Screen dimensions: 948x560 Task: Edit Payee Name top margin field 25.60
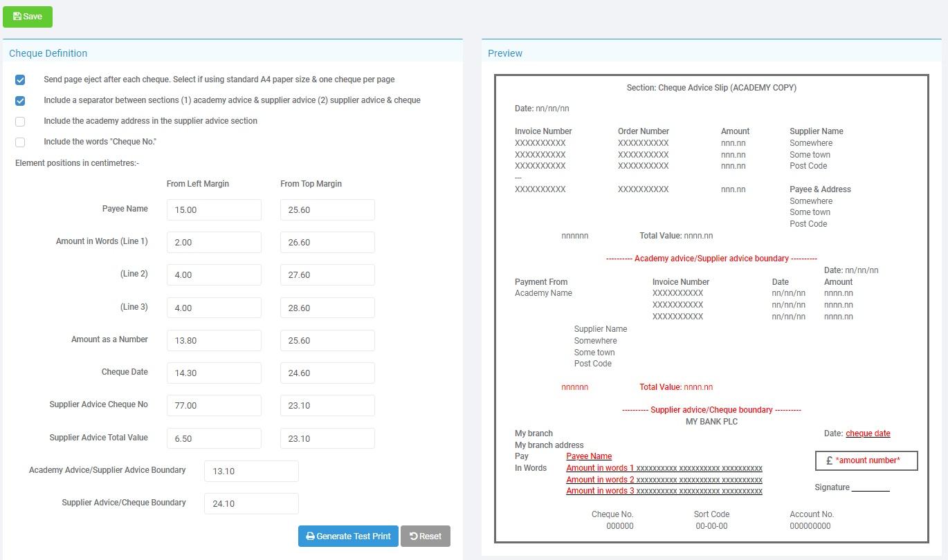coord(327,210)
